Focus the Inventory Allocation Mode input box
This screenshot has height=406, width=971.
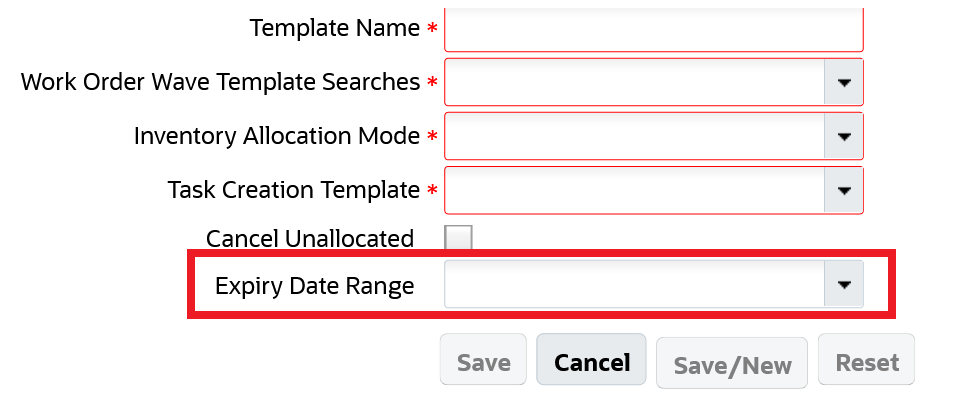coord(634,136)
